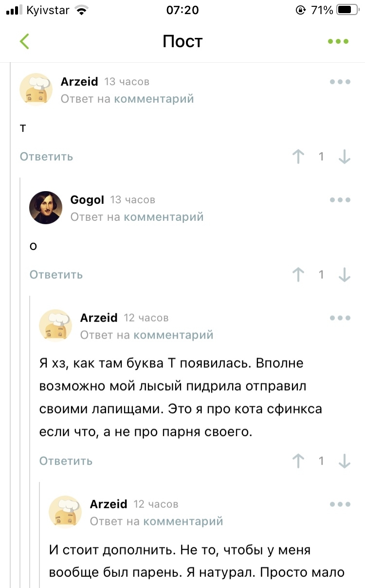
Task: Open options menu for Gogol's comment
Action: [x=340, y=200]
